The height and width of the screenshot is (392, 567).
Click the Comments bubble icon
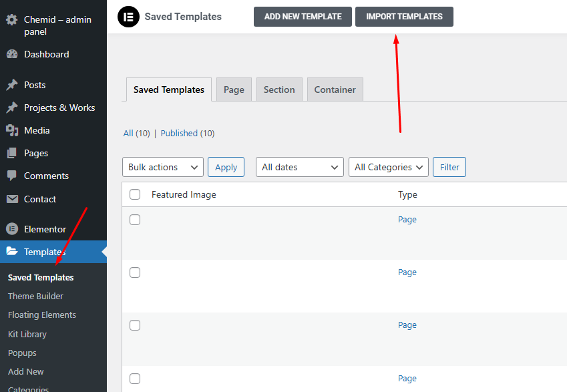pos(12,176)
